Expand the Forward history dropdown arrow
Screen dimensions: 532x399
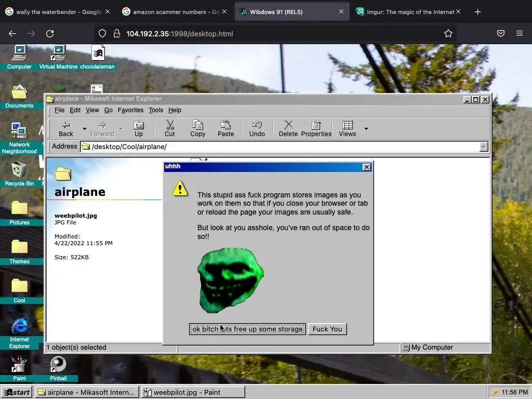tap(121, 129)
